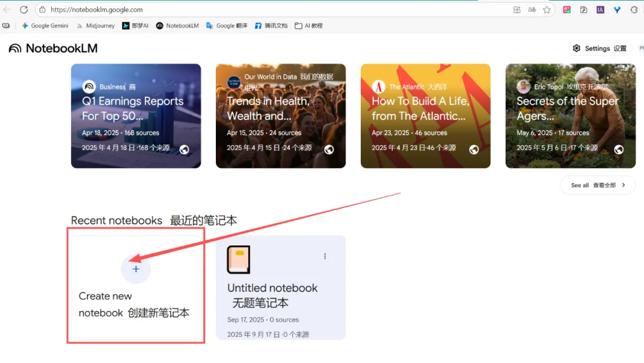Click the address bar URL field
The height and width of the screenshot is (363, 644).
(279, 10)
